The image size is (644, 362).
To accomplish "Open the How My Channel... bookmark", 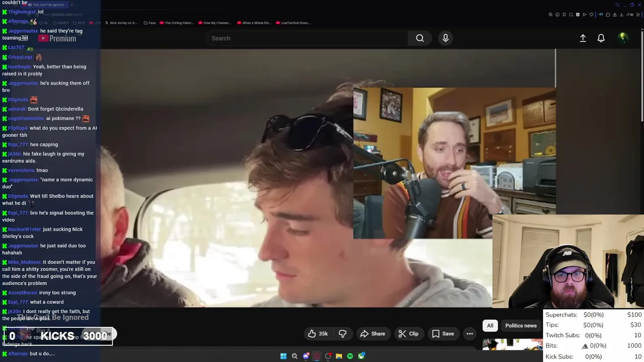I will (214, 23).
